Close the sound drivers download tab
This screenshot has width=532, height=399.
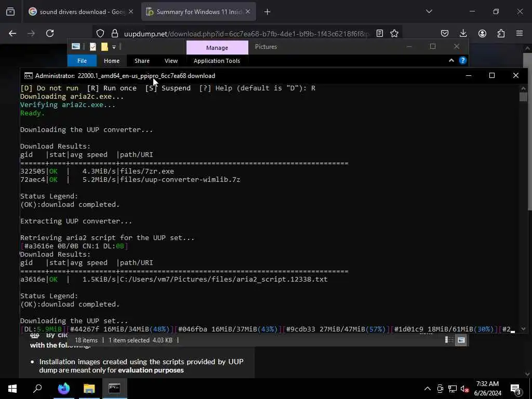(x=131, y=12)
